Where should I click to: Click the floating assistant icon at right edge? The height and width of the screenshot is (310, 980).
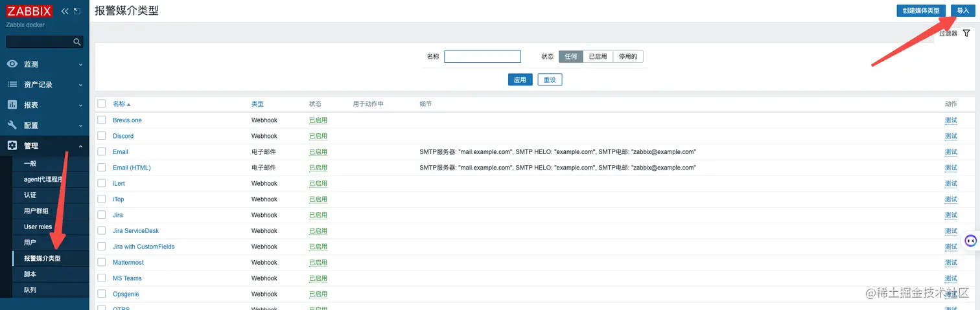(x=970, y=241)
